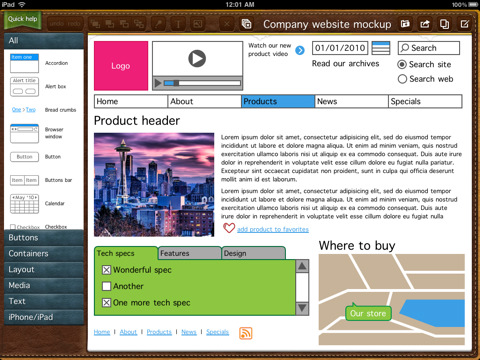This screenshot has height=360, width=480.
Task: Select the News navigation item
Action: pyautogui.click(x=352, y=101)
